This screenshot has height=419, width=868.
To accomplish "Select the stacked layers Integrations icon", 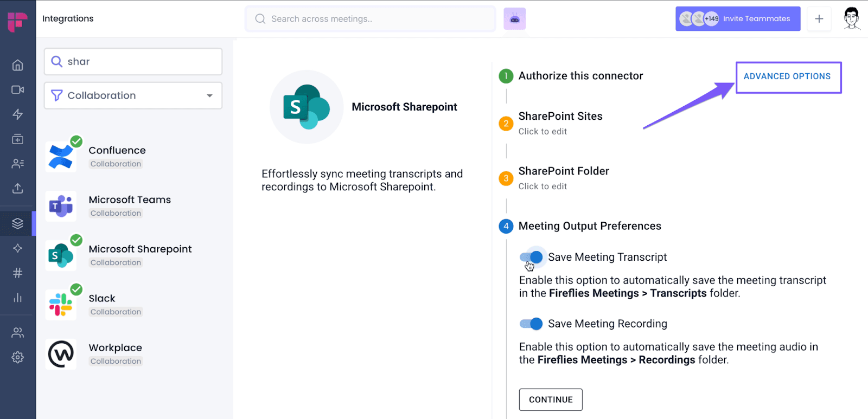I will coord(17,223).
